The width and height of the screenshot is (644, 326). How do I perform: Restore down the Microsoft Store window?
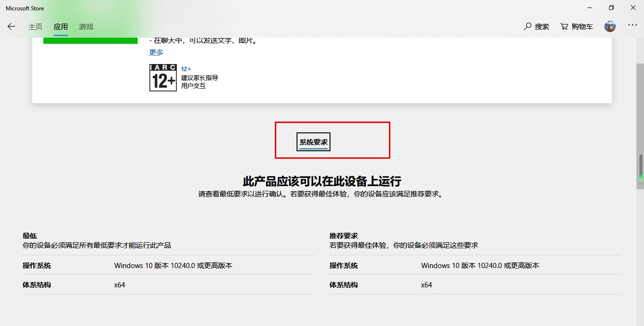point(611,8)
